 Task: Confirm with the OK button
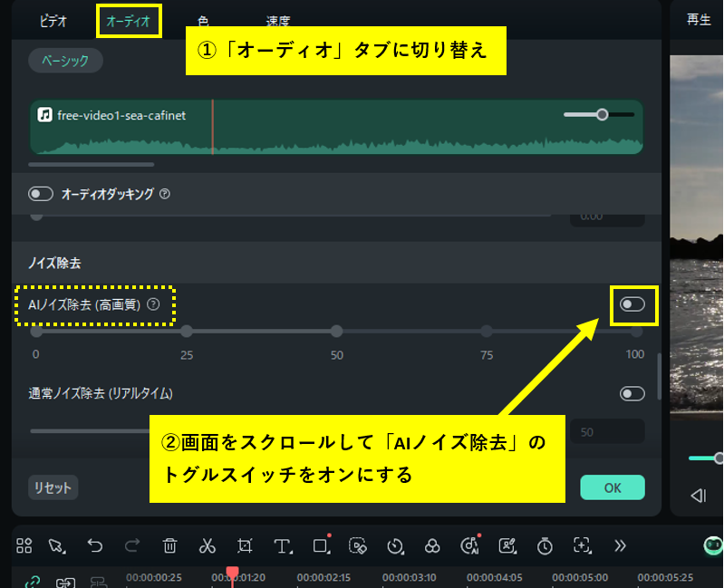pyautogui.click(x=613, y=487)
